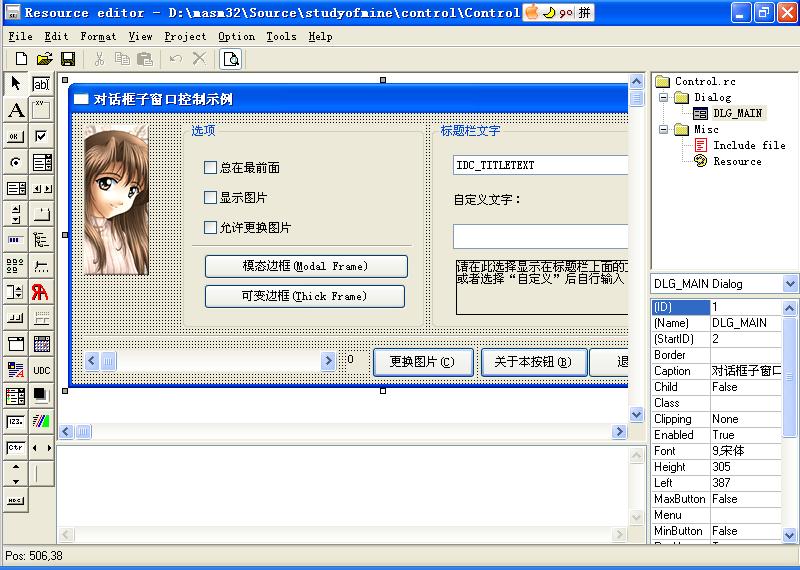The height and width of the screenshot is (570, 800).
Task: Click the IDC_TITLETEXT combo field
Action: [x=540, y=165]
